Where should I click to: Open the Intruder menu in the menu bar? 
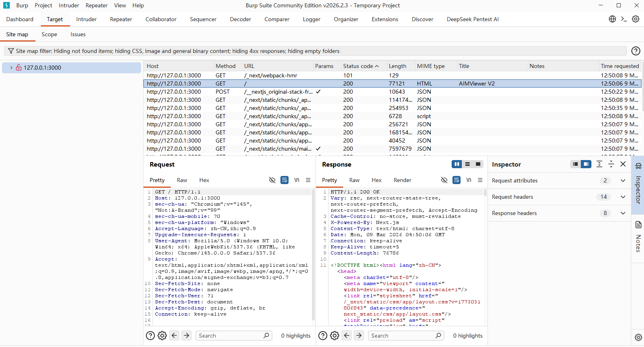tap(69, 5)
